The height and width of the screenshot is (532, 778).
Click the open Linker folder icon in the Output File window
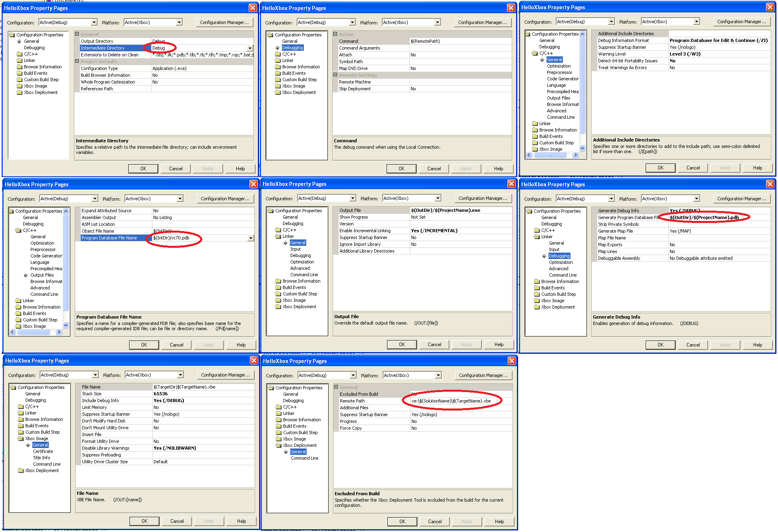278,236
